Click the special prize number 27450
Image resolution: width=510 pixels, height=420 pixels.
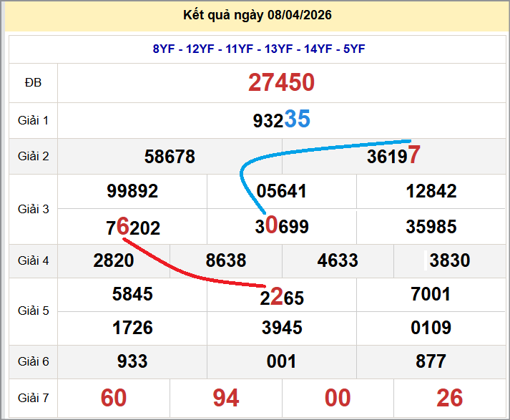point(281,83)
